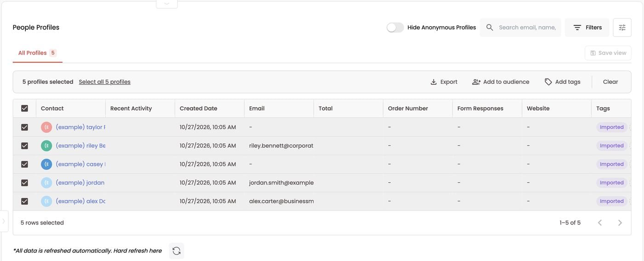Image resolution: width=644 pixels, height=261 pixels.
Task: Open the column settings sliders icon
Action: click(622, 28)
